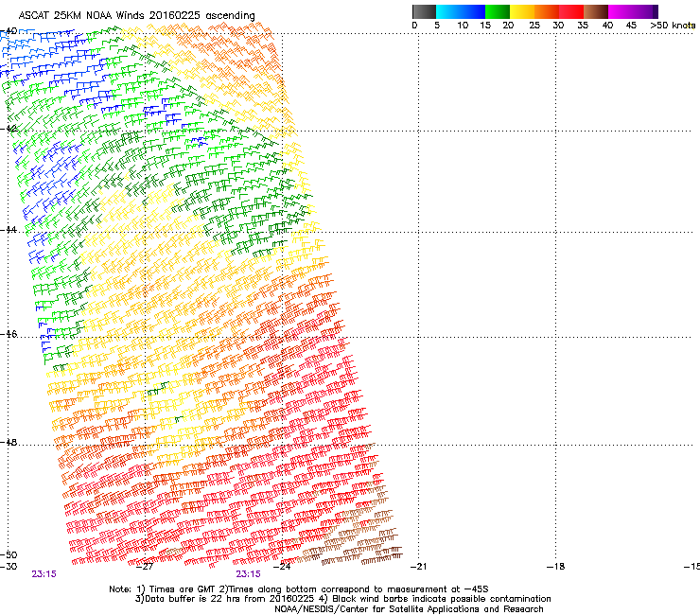Screen dimensions: 700x615
Task: Click the "-30" longitude axis label
Action: (x=9, y=567)
